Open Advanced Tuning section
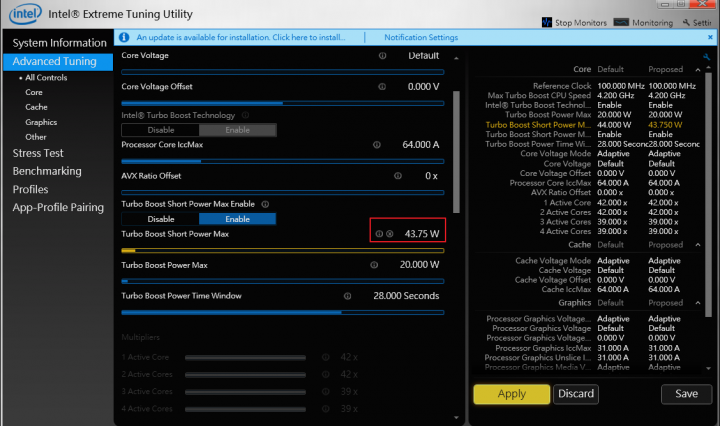720x426 pixels. tap(58, 62)
